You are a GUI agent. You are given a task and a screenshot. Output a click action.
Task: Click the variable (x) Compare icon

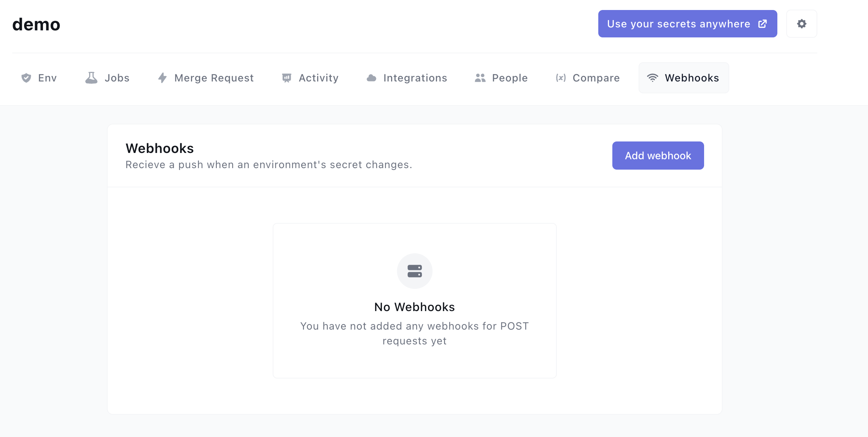(x=561, y=78)
